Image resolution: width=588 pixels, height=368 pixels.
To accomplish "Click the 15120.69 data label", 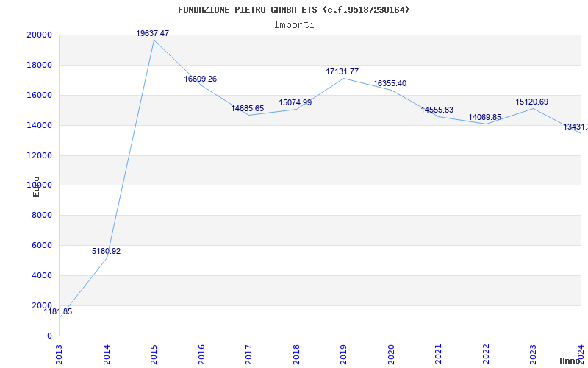I will pyautogui.click(x=532, y=102).
